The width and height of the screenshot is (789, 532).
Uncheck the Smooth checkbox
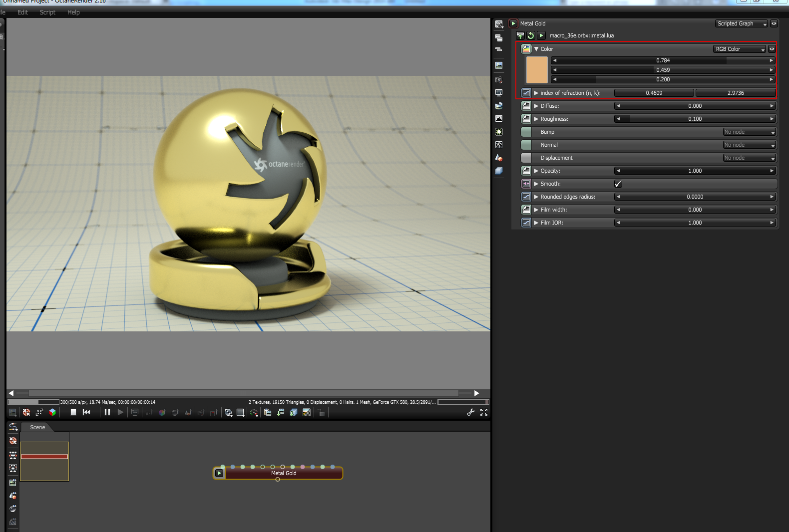click(618, 184)
